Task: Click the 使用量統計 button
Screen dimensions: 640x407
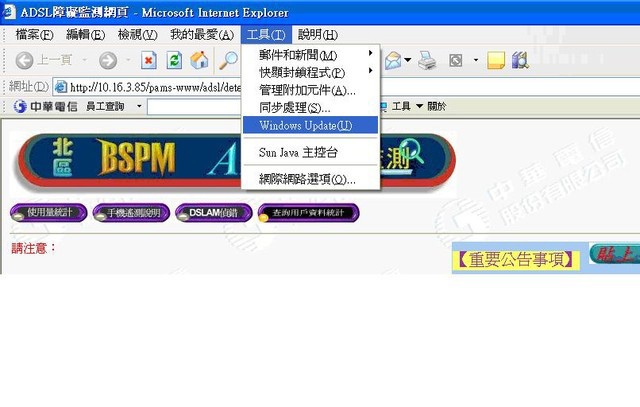Action: coord(49,213)
